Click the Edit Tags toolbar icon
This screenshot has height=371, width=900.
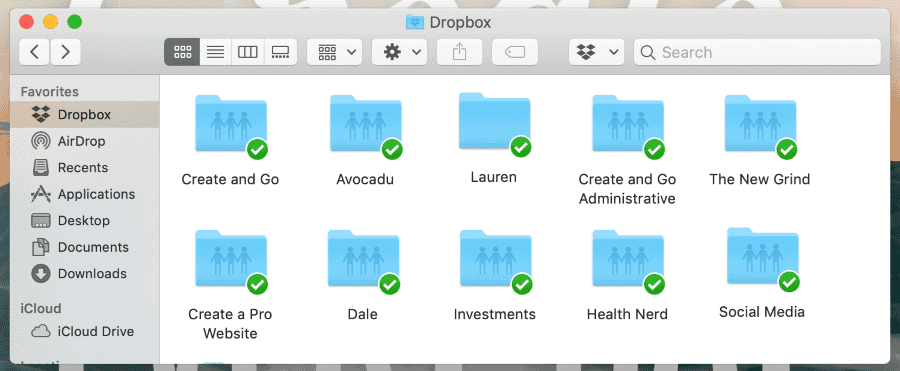[x=515, y=52]
